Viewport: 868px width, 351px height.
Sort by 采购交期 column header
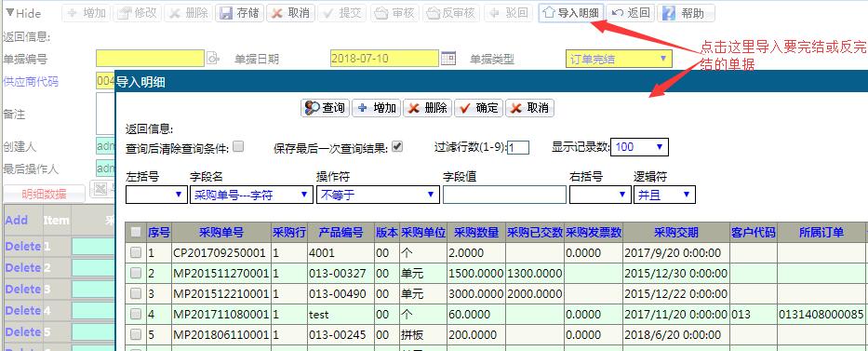pos(676,233)
